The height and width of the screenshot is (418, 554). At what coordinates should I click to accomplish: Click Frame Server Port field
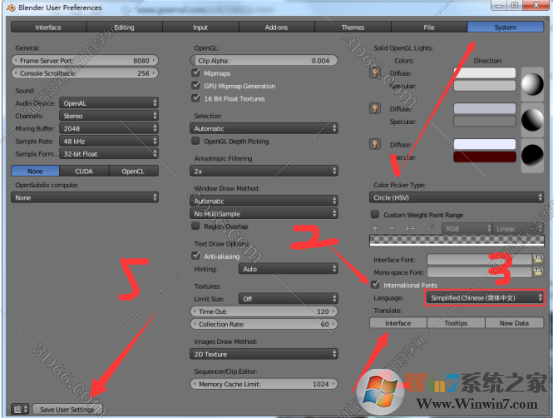pyautogui.click(x=85, y=60)
